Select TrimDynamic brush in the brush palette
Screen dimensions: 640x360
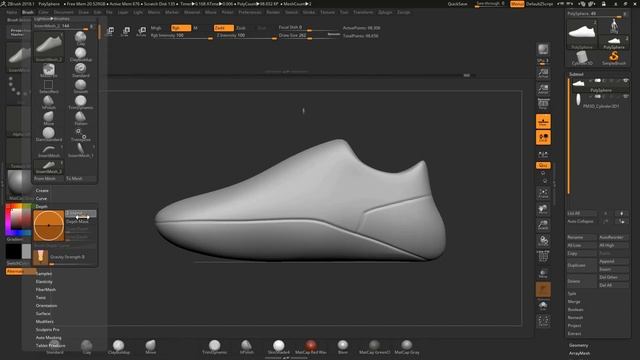coord(80,102)
